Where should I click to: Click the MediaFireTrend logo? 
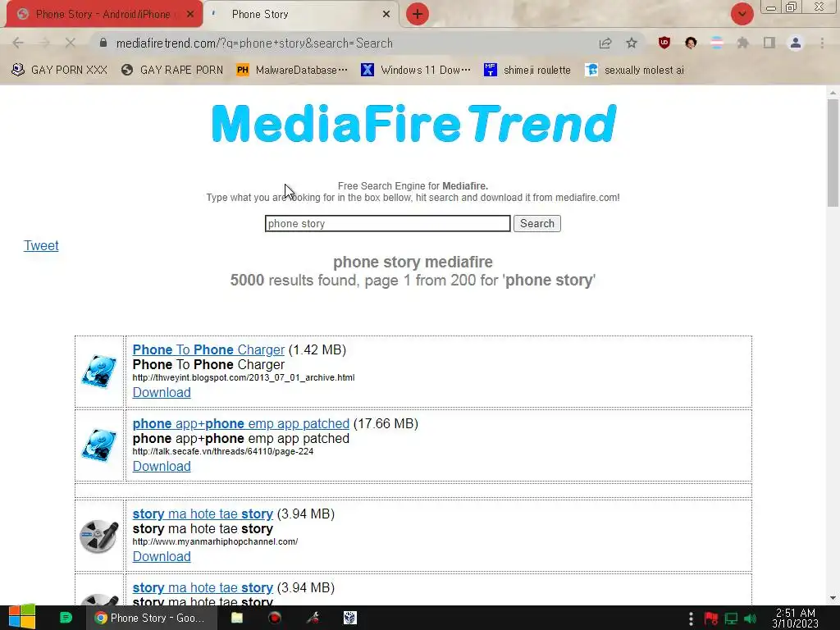tap(414, 124)
